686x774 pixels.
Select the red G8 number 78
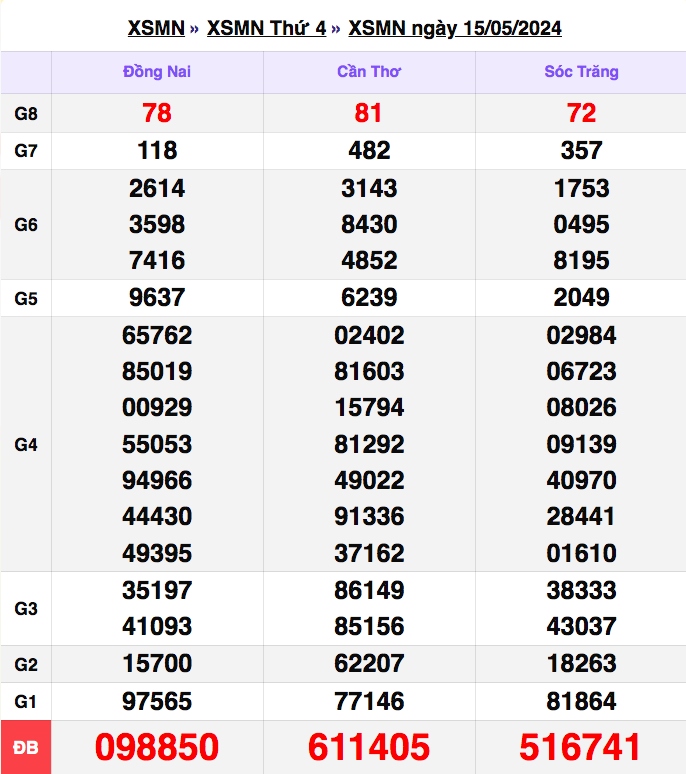pyautogui.click(x=157, y=114)
